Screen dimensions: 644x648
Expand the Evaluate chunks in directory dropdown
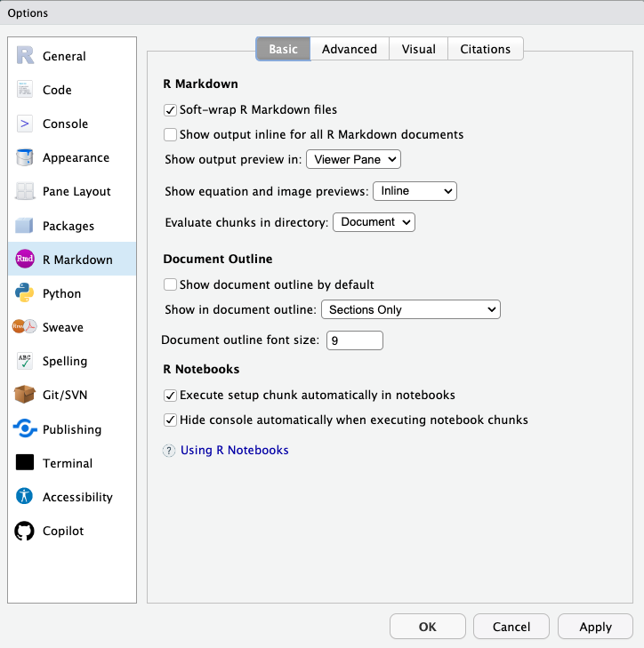pos(374,222)
